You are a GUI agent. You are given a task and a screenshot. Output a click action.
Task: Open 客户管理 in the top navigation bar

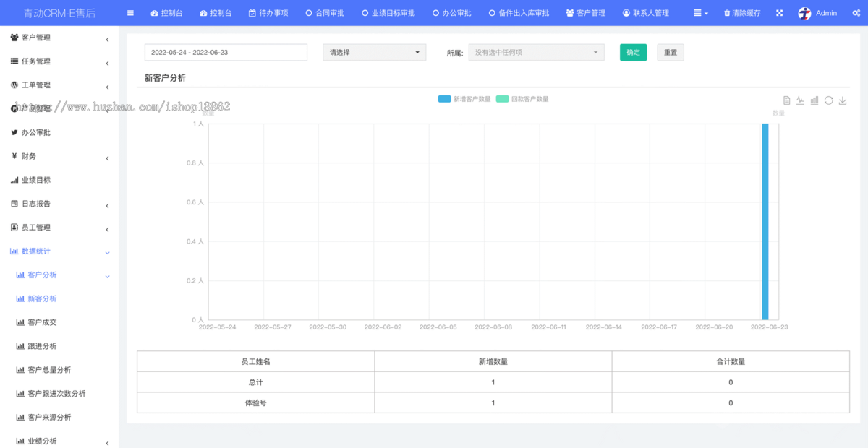tap(585, 13)
